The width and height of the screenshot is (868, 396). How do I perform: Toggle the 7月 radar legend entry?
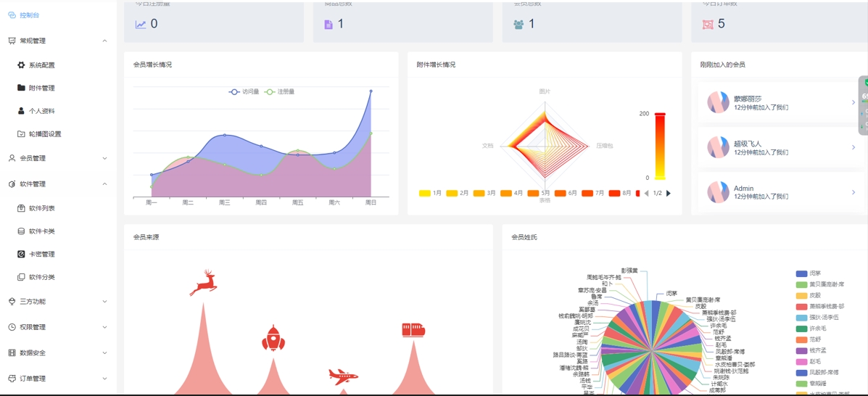coord(593,194)
